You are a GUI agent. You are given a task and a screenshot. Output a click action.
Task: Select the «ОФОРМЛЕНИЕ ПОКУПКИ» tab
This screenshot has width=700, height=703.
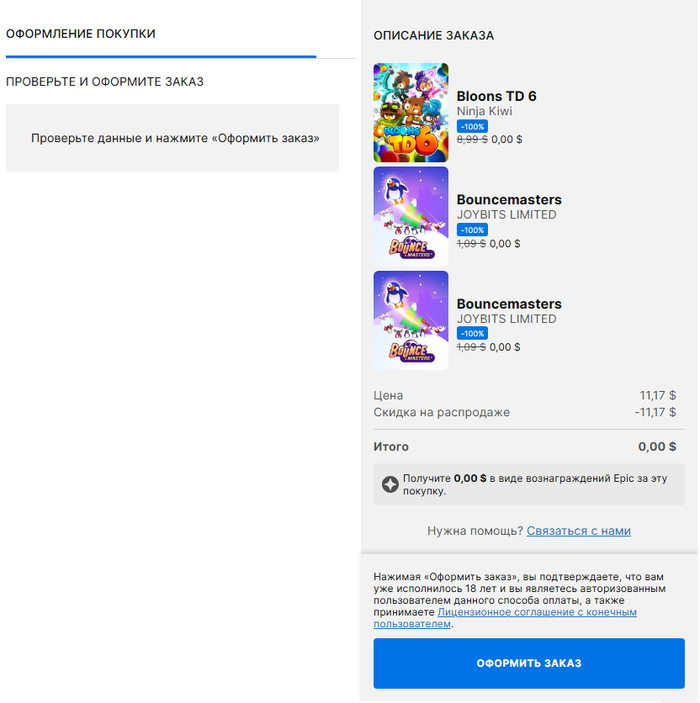pyautogui.click(x=81, y=34)
